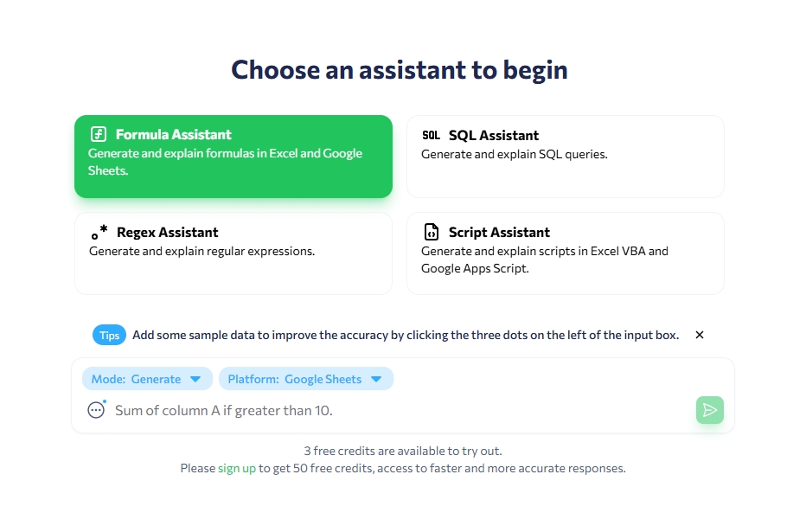
Task: Dismiss the tips banner with X
Action: pos(700,335)
